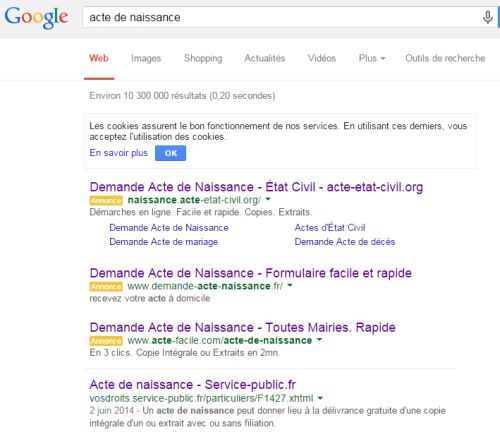Viewport: 500px width, 432px height.
Task: Click 'recevez votre acte à domicile' description
Action: point(150,298)
